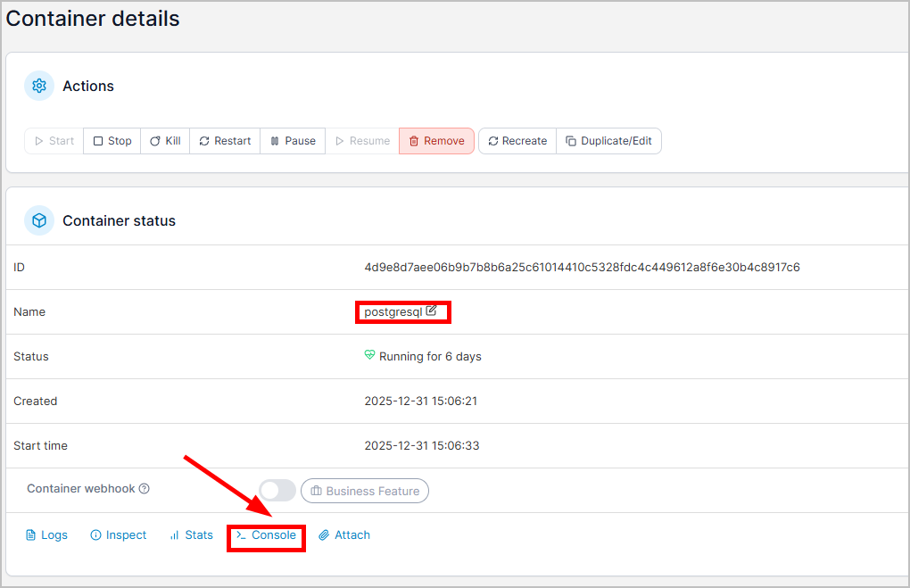The width and height of the screenshot is (910, 588).
Task: Open the container Console
Action: [266, 535]
